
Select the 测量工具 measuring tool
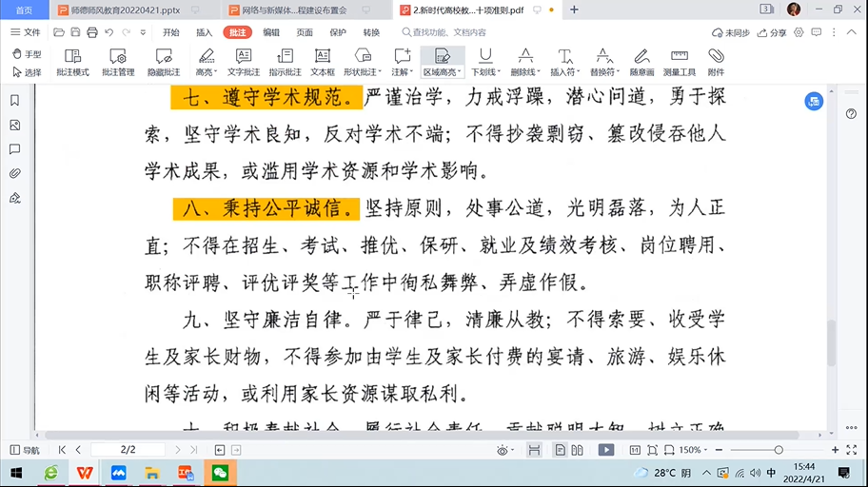pyautogui.click(x=679, y=62)
